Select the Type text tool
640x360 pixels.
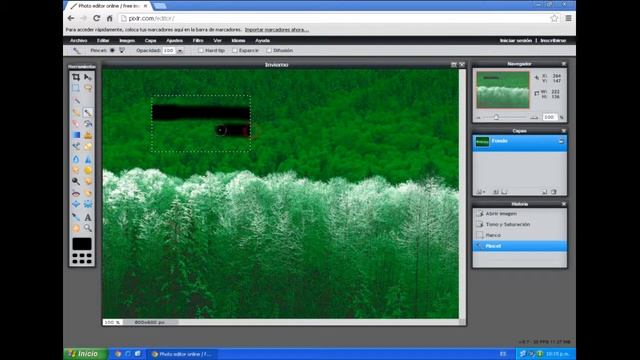coord(88,217)
